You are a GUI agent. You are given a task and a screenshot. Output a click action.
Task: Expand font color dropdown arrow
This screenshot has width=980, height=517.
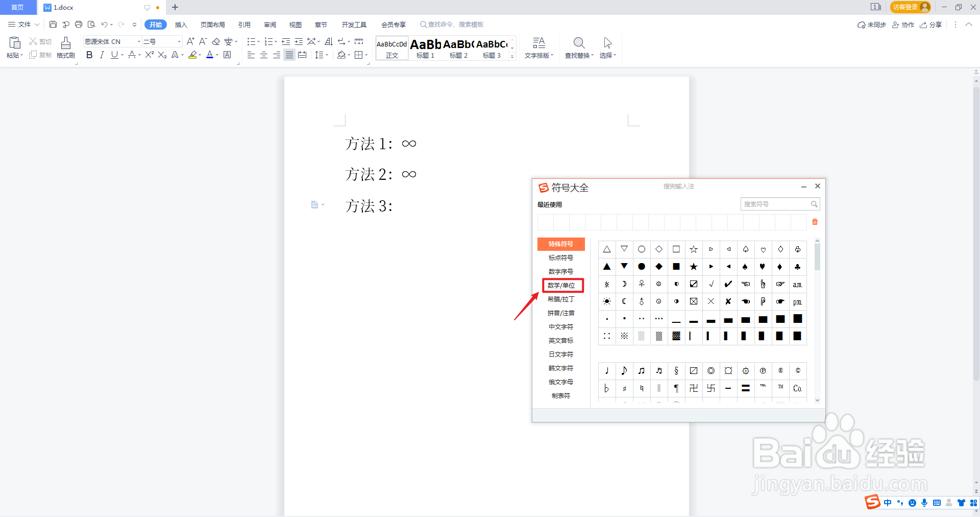click(x=217, y=55)
